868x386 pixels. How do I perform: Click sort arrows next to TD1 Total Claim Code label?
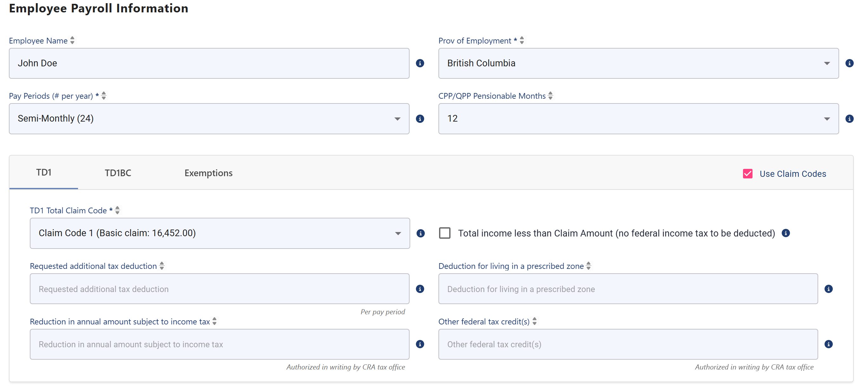(117, 210)
